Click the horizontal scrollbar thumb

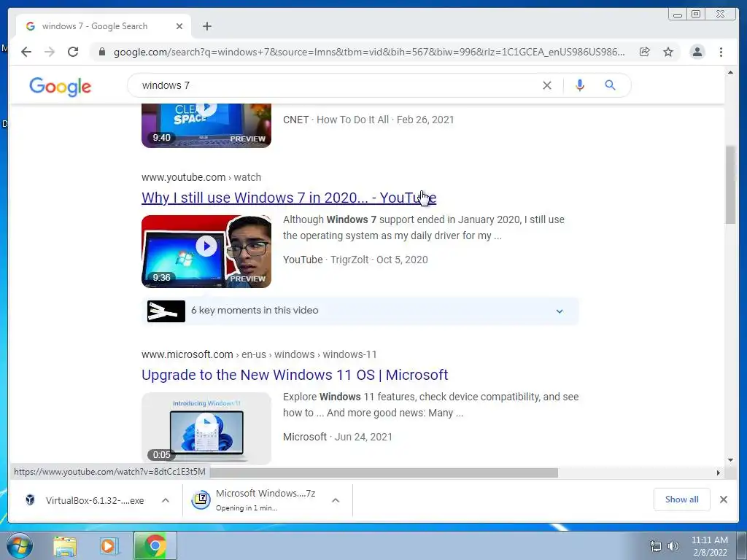(x=384, y=472)
